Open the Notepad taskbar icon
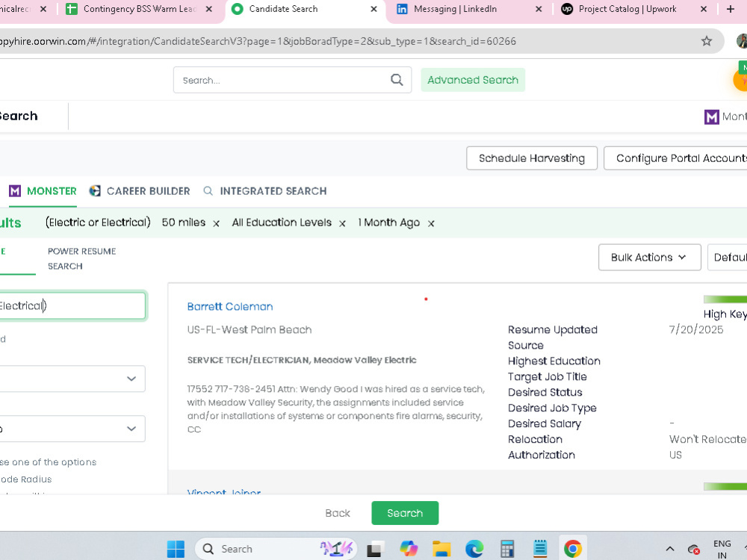 tap(540, 549)
